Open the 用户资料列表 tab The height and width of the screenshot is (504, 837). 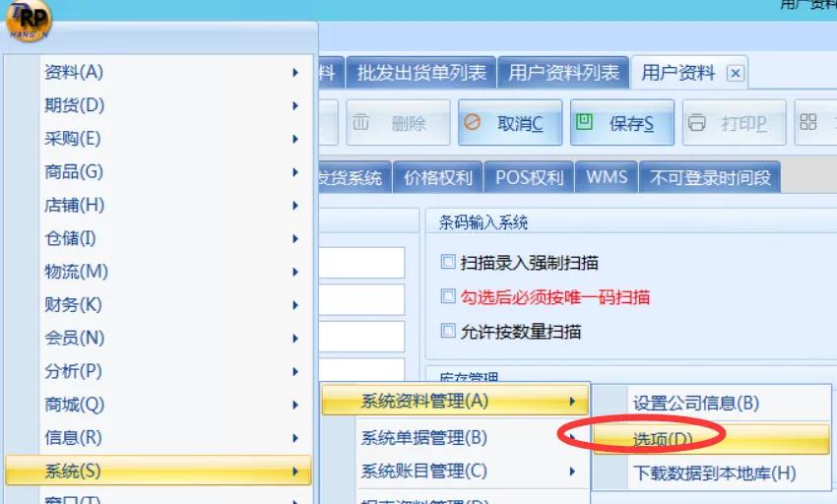tap(563, 73)
